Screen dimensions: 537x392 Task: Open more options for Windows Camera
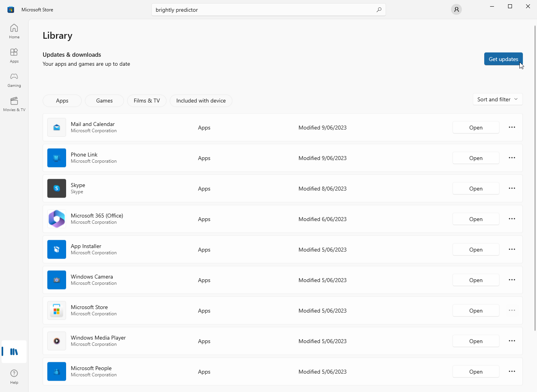tap(512, 280)
